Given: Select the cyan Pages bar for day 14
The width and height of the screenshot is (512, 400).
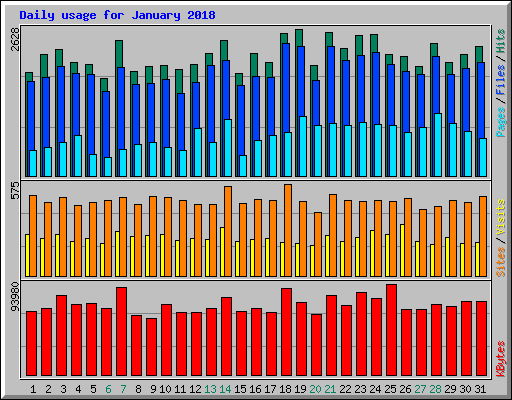Looking at the screenshot, I should 228,148.
